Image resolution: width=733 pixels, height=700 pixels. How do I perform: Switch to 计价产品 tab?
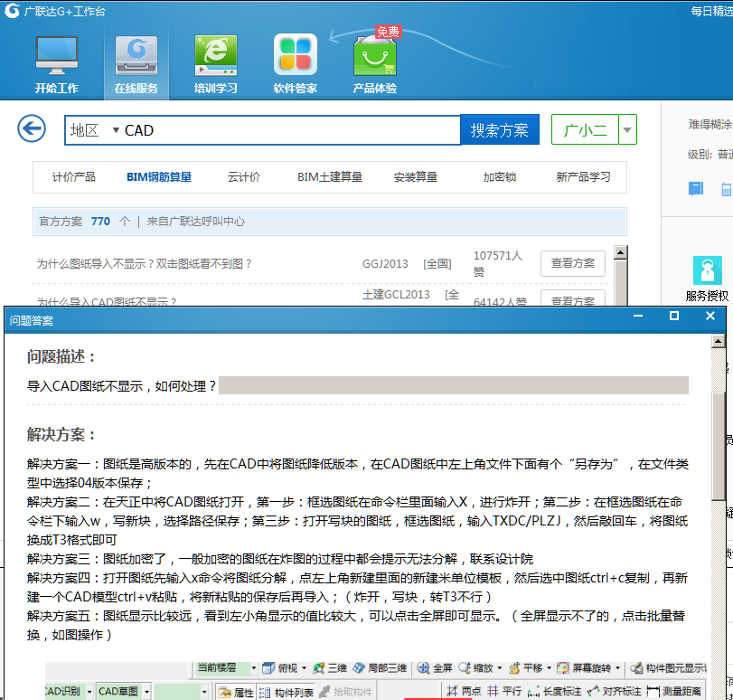(x=73, y=177)
